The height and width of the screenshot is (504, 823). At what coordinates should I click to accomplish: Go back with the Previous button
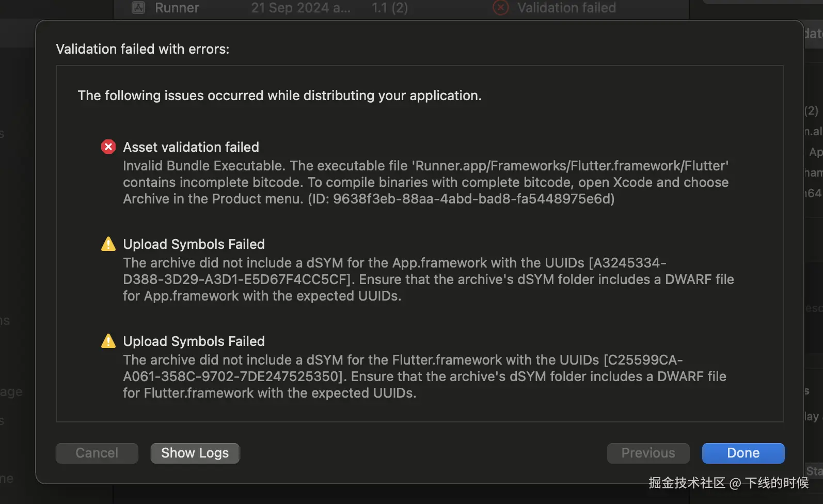click(x=648, y=453)
